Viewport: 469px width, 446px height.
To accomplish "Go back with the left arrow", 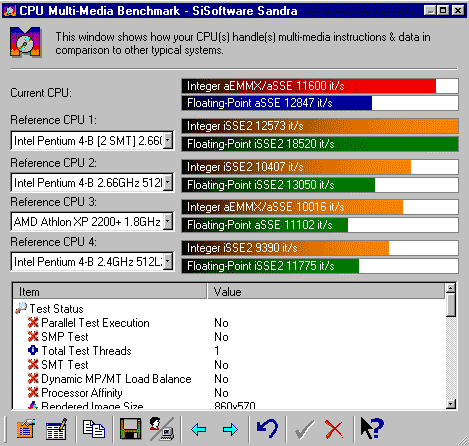I will 199,429.
